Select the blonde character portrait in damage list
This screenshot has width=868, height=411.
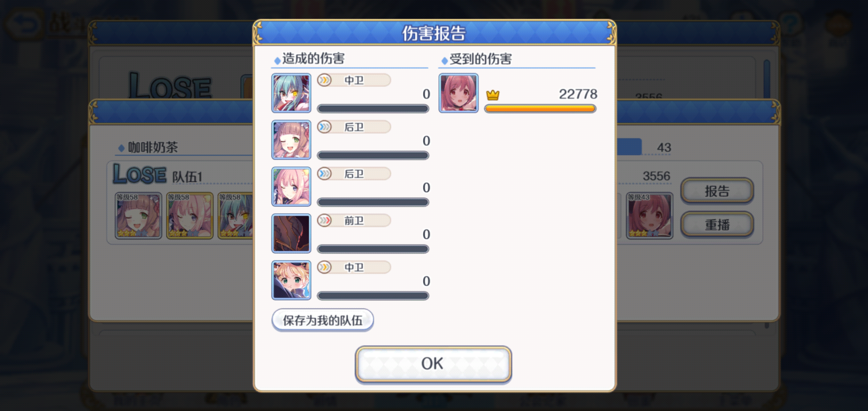coord(291,280)
